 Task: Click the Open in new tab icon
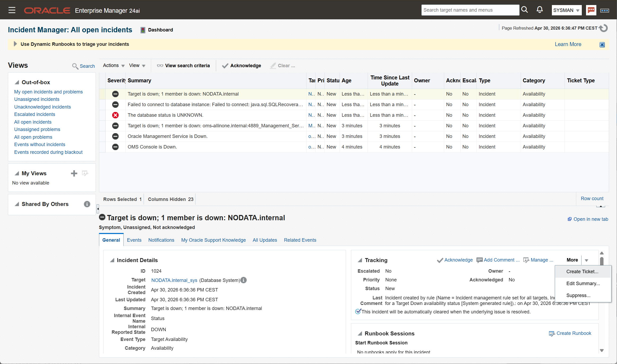coord(570,219)
